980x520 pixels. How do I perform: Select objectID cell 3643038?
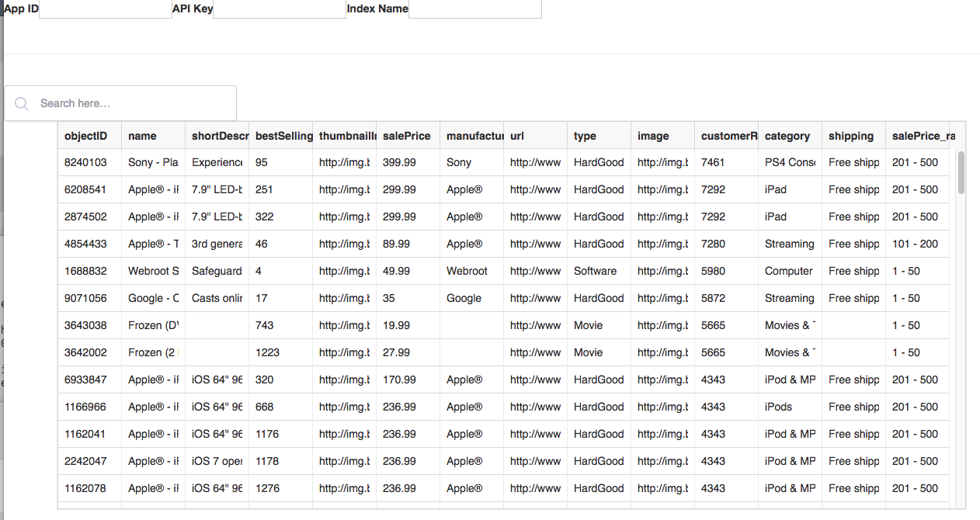point(89,325)
